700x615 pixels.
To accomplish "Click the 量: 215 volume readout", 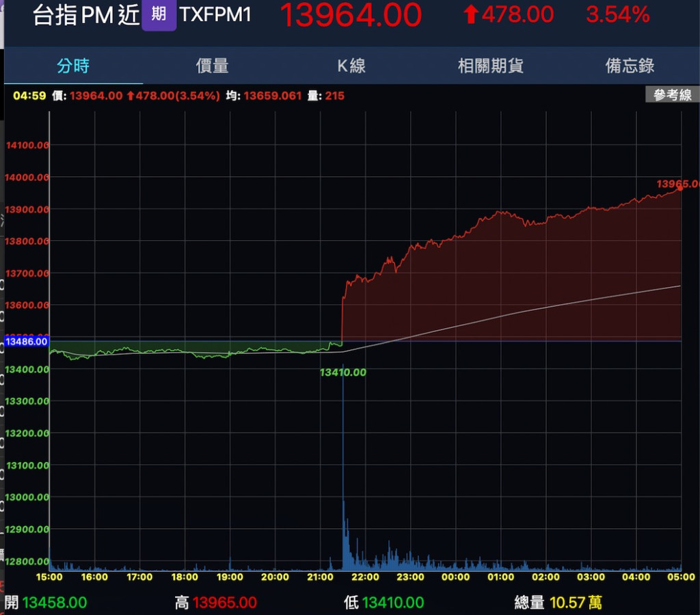I will (326, 96).
